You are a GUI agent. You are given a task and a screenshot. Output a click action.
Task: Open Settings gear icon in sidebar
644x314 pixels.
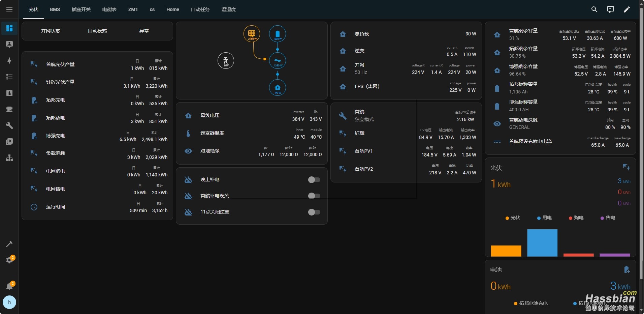pyautogui.click(x=9, y=260)
